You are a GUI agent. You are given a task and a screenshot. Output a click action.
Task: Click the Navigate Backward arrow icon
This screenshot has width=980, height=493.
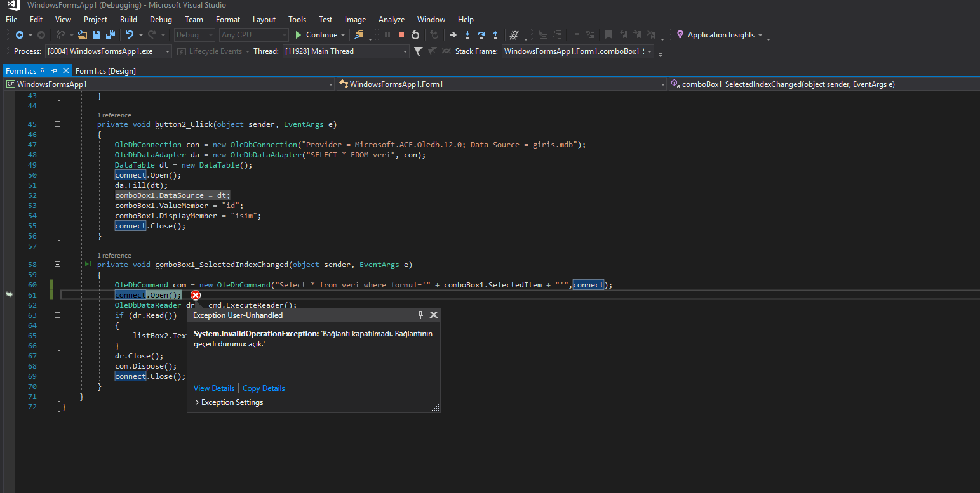coord(19,35)
